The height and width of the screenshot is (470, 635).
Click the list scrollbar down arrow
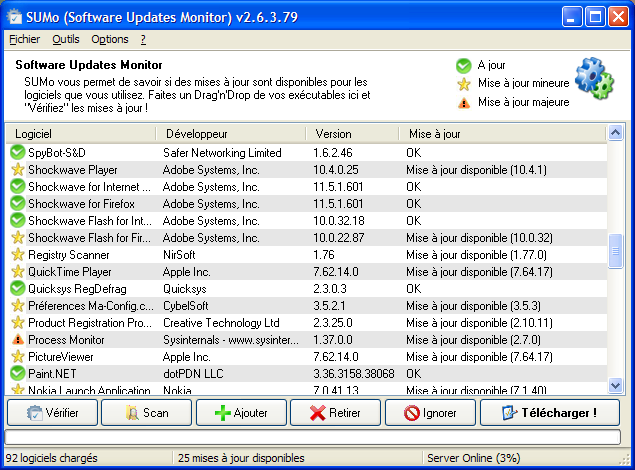[616, 386]
